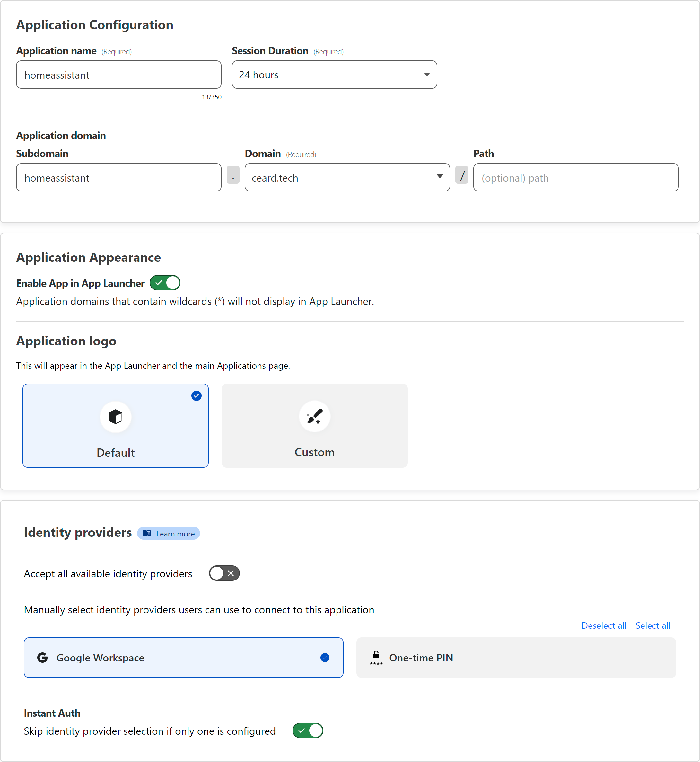700x762 pixels.
Task: Click the blue checkmark on Default logo
Action: (196, 395)
